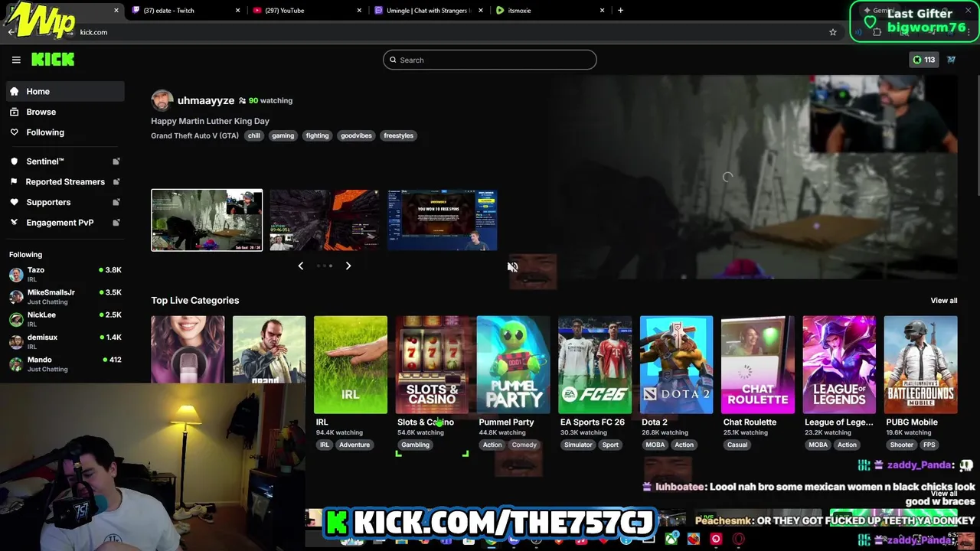Open MikeSmallsJr in the Following list
980x551 pixels.
click(65, 297)
